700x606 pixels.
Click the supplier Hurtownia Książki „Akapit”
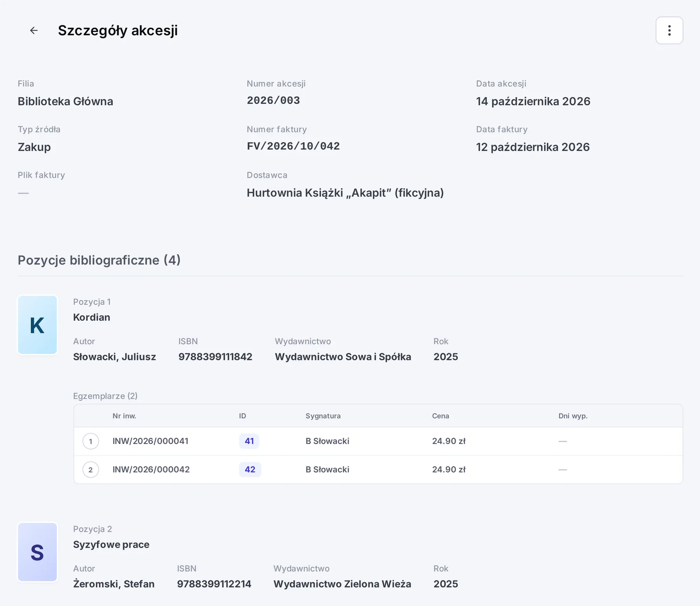point(345,193)
